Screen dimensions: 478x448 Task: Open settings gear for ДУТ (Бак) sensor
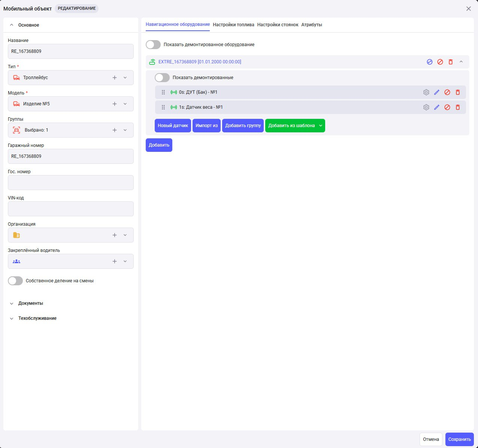[x=426, y=92]
